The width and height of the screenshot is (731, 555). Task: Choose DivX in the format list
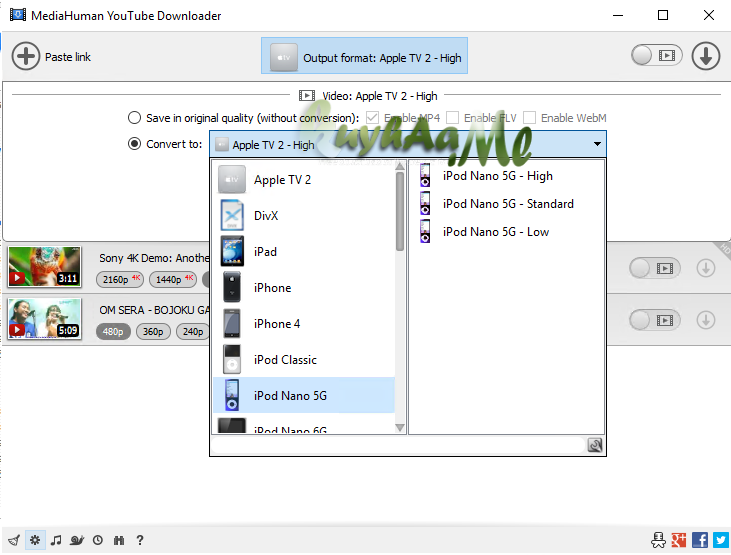point(304,215)
